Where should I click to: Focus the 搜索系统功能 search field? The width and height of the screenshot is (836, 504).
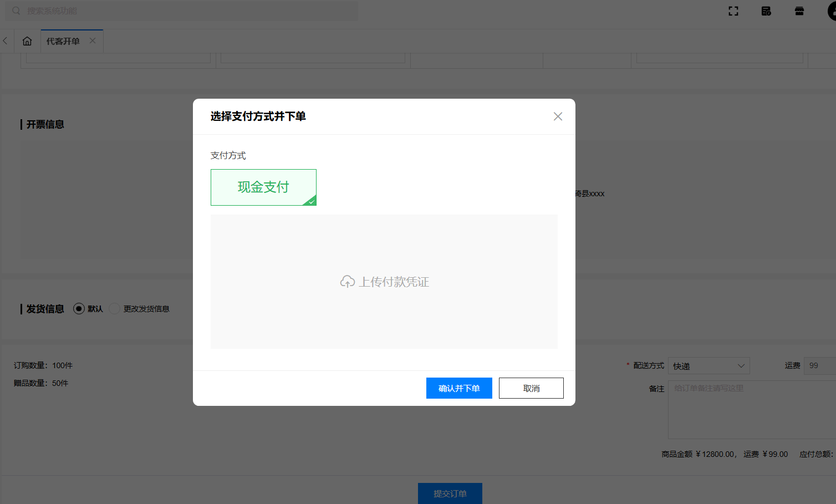[x=181, y=11]
